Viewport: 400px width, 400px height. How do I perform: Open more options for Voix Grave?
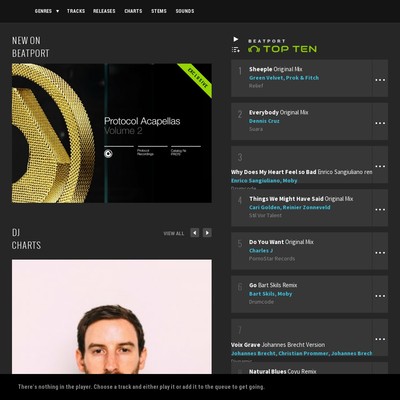[x=380, y=339]
